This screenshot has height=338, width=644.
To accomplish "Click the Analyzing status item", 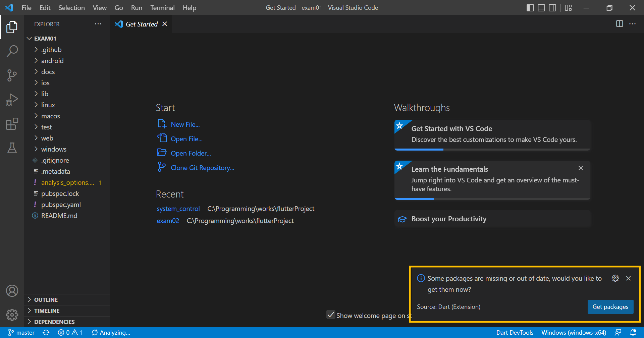I will click(111, 333).
